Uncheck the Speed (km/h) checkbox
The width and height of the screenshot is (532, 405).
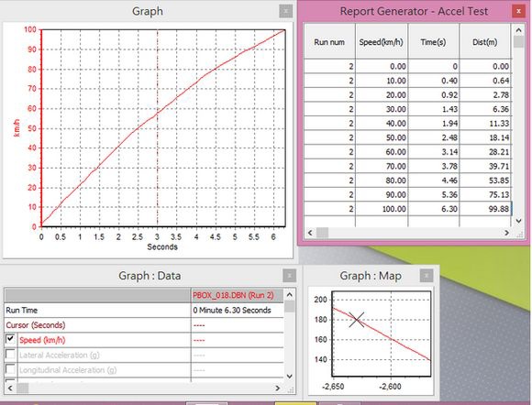click(10, 339)
